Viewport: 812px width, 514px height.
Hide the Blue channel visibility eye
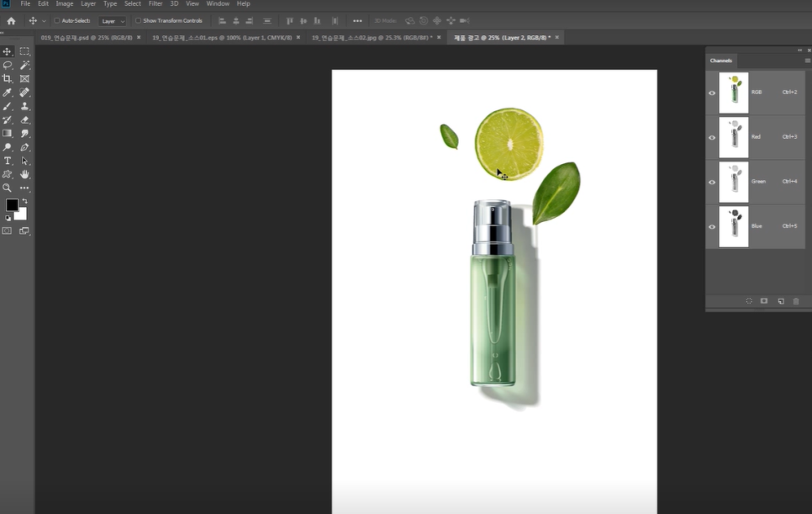pos(712,227)
